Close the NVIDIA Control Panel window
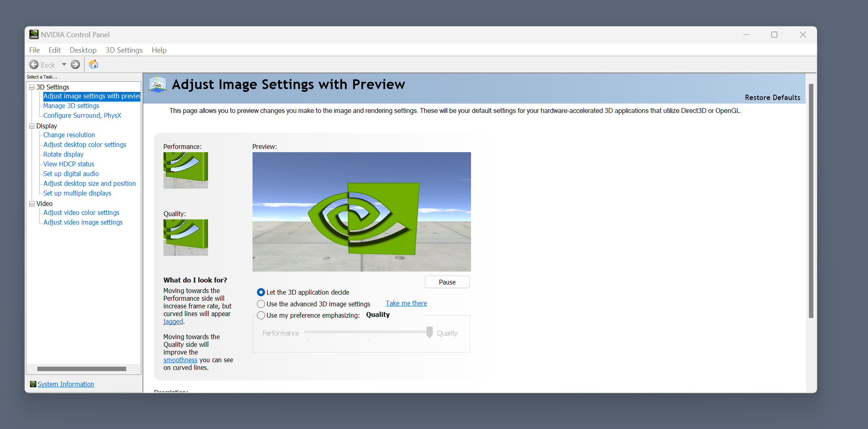 point(803,35)
